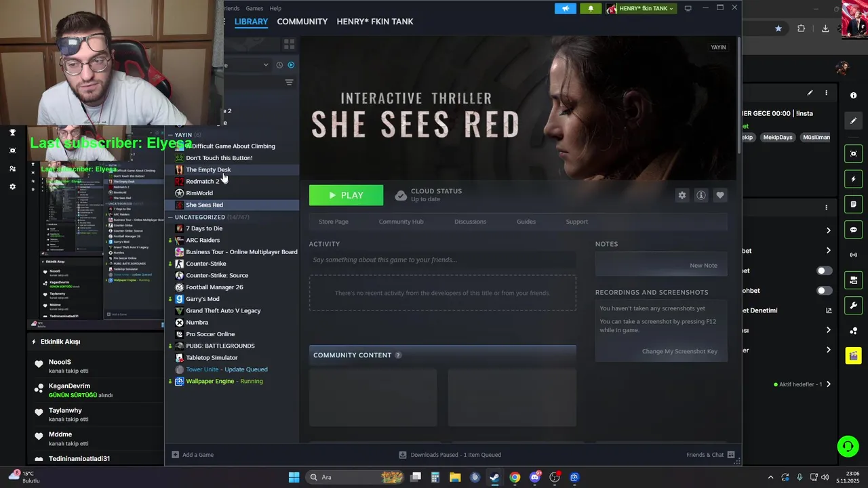The height and width of the screenshot is (488, 868).
Task: Open She Sees Red Guides tab
Action: 526,222
